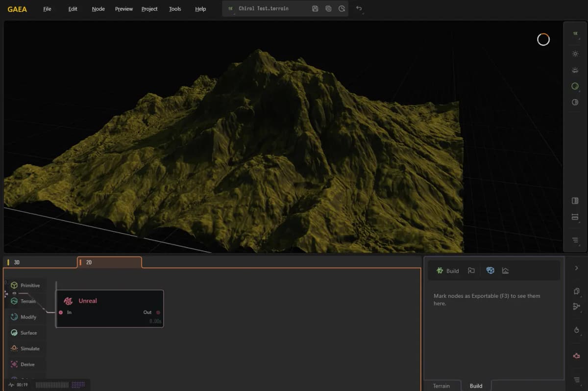The height and width of the screenshot is (391, 588).
Task: Click the green Build button
Action: [447, 271]
